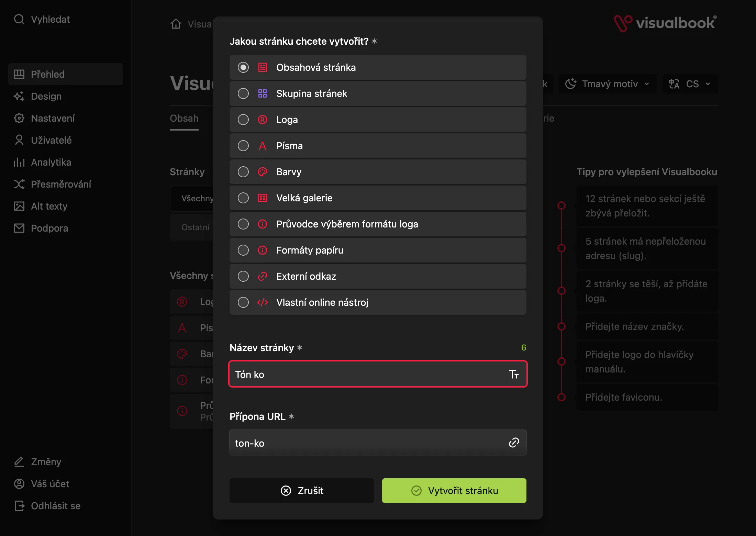The height and width of the screenshot is (536, 756).
Task: Click the Odhlásit se logout icon
Action: pyautogui.click(x=19, y=506)
